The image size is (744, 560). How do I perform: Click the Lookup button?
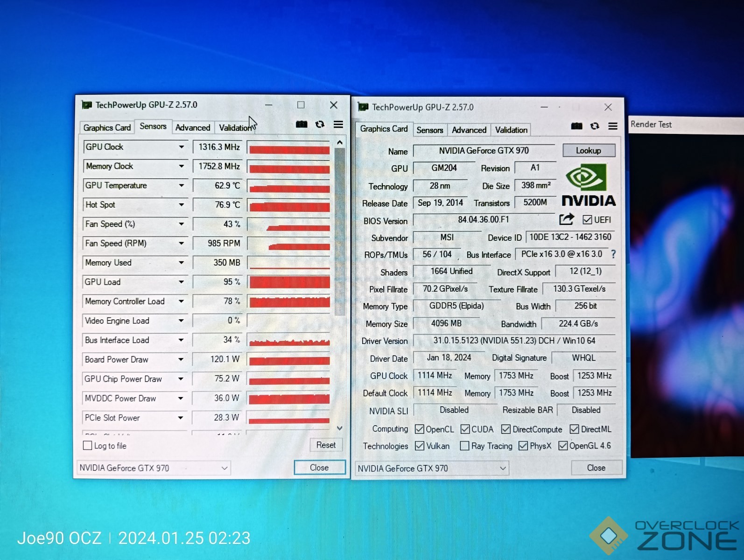tap(589, 150)
